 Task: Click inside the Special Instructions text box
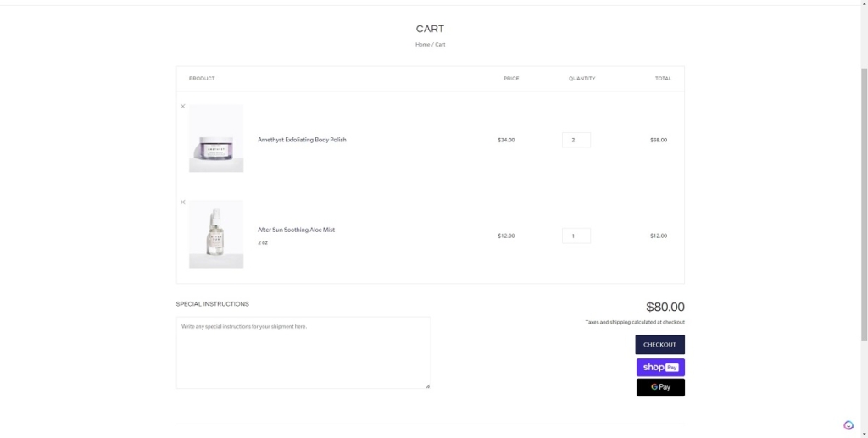pos(303,352)
